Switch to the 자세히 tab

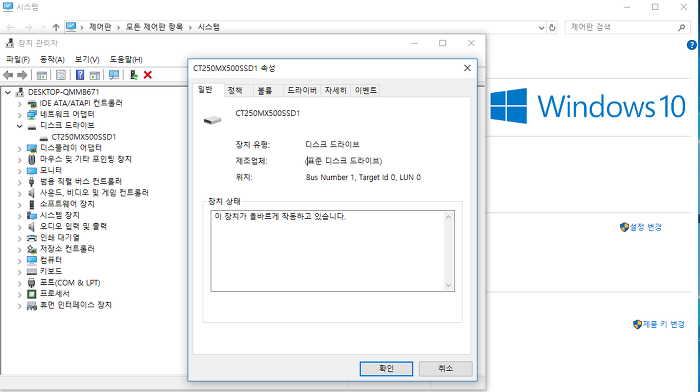tap(336, 90)
